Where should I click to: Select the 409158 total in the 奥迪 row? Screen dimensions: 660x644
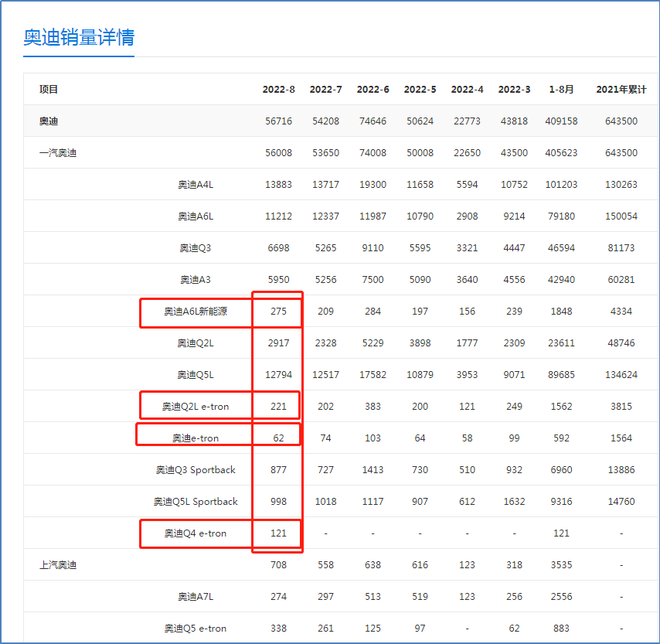pyautogui.click(x=562, y=121)
